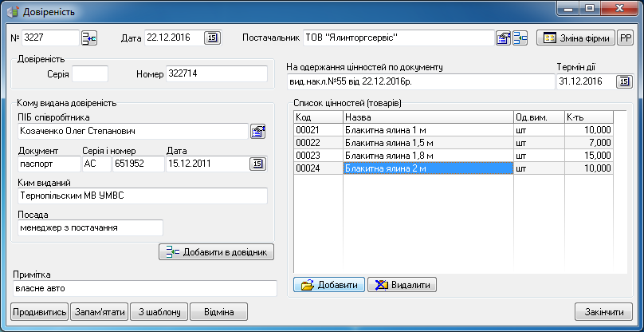Delete the selected item with Видалити button

pyautogui.click(x=402, y=285)
